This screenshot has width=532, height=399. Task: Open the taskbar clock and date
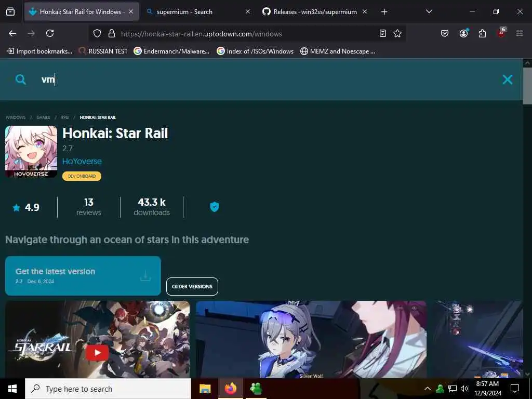click(x=487, y=389)
